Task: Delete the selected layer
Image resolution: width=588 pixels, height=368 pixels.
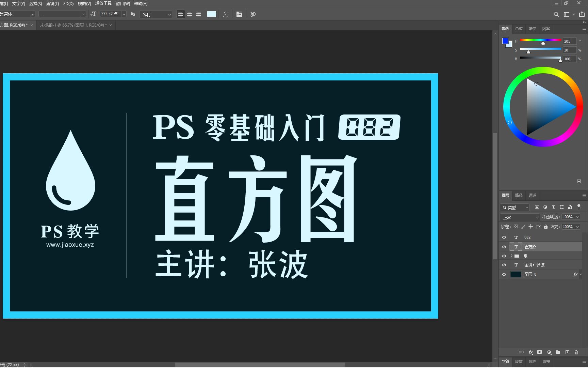Action: pos(576,352)
